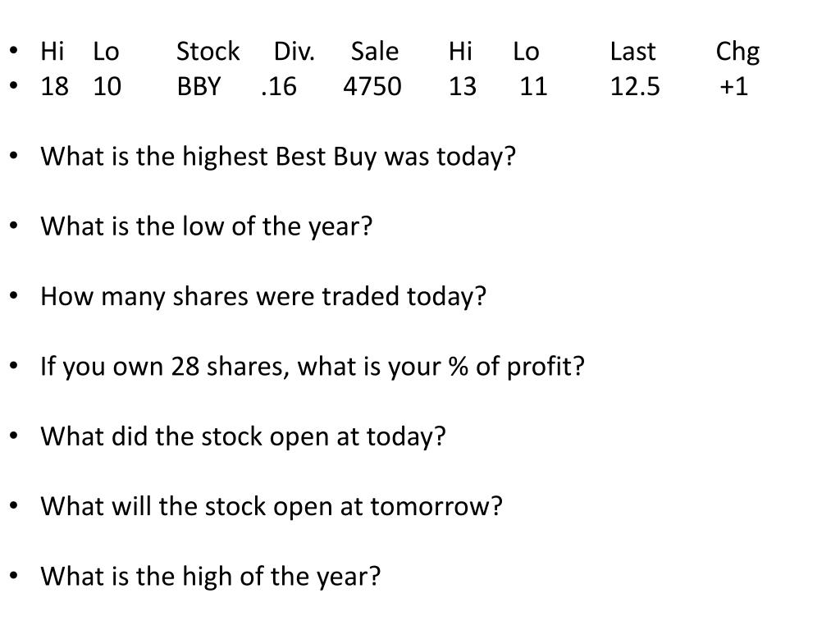Select the +1 change value
This screenshot has height=630, width=840.
[x=733, y=86]
